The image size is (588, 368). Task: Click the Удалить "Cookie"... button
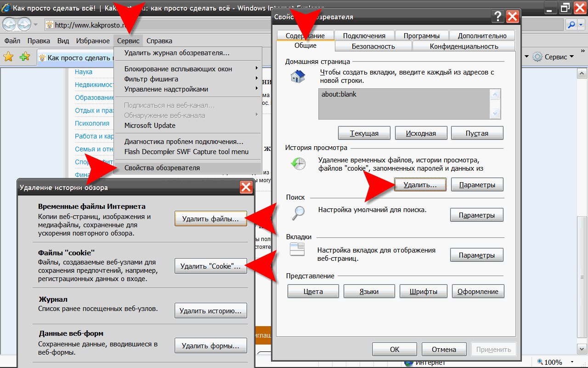[x=210, y=266]
